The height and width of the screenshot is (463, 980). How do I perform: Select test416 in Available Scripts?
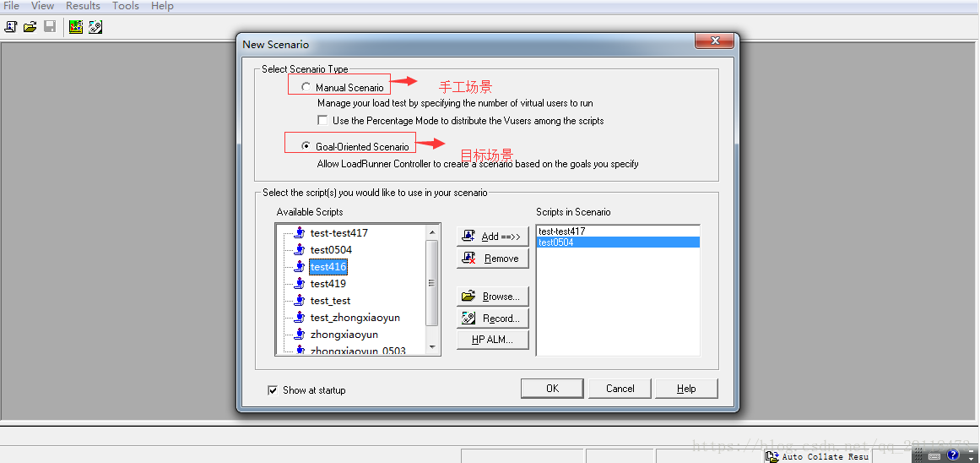point(328,266)
